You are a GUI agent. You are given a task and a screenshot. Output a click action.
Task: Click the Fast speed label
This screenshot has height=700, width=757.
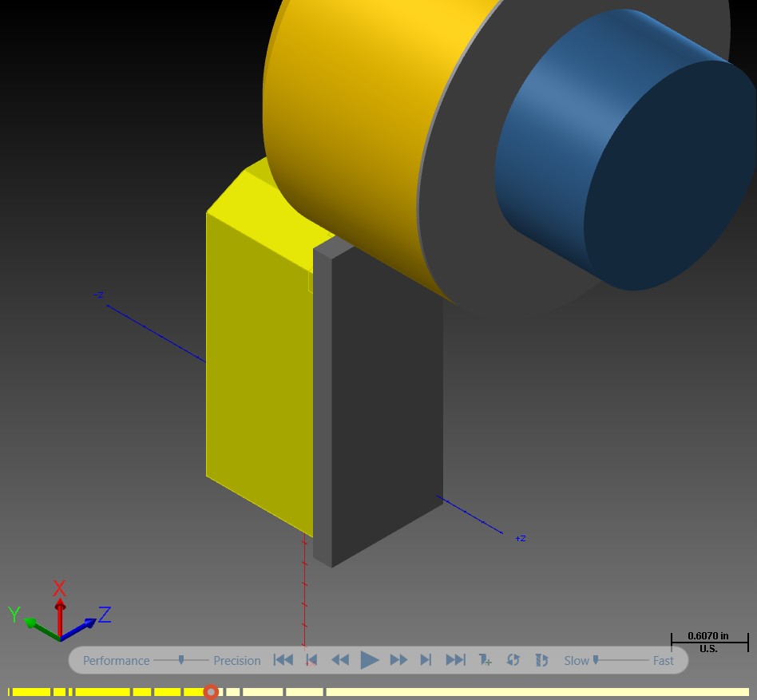point(664,660)
